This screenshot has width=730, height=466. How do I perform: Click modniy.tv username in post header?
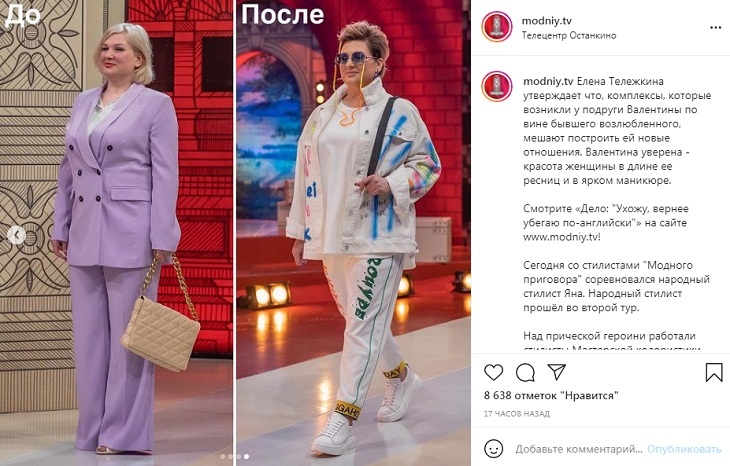pyautogui.click(x=547, y=20)
